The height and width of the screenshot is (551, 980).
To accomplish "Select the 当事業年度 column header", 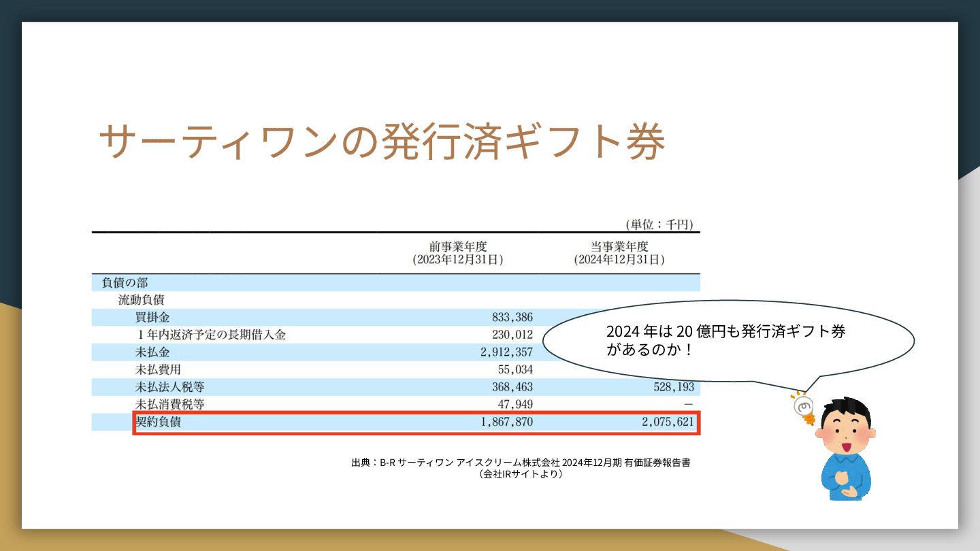I will coord(619,246).
